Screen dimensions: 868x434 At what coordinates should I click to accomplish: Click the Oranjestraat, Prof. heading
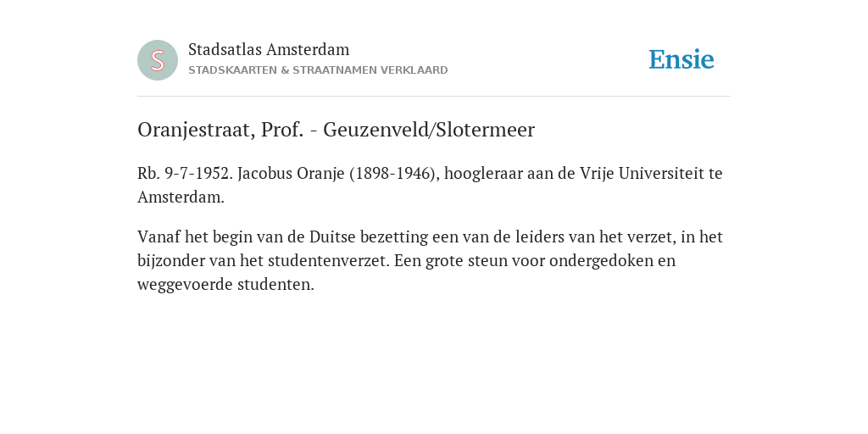coord(220,130)
